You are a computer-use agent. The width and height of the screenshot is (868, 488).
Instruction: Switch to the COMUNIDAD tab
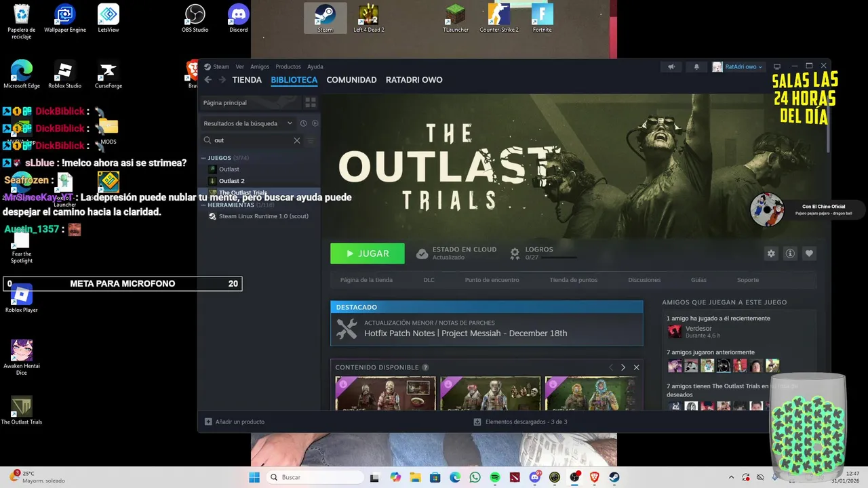[x=351, y=80]
